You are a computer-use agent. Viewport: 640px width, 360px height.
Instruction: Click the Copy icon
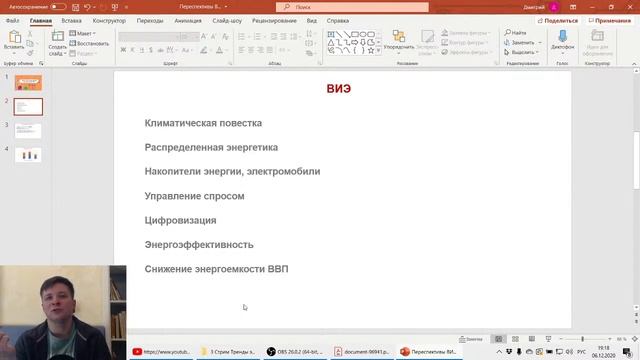click(x=30, y=44)
